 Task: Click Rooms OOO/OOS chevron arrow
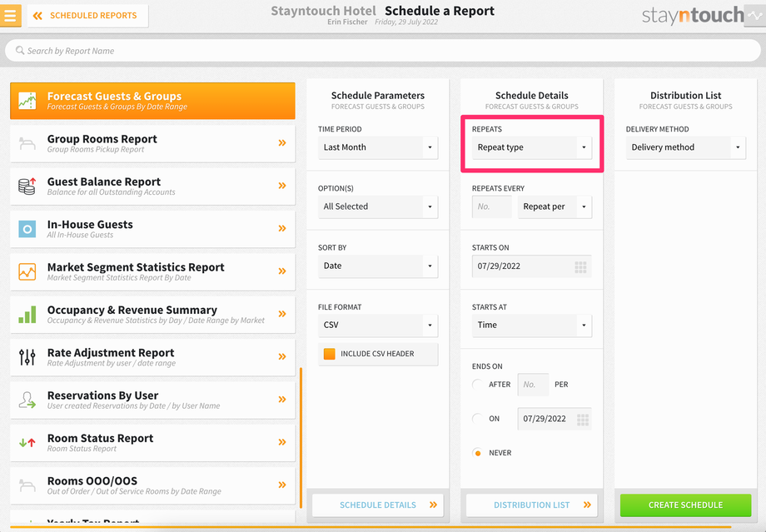pyautogui.click(x=282, y=485)
